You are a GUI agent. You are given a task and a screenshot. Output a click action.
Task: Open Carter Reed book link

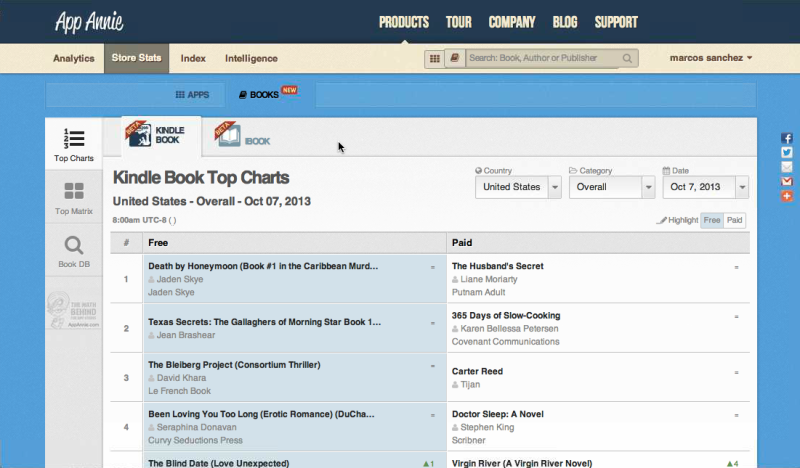[477, 371]
